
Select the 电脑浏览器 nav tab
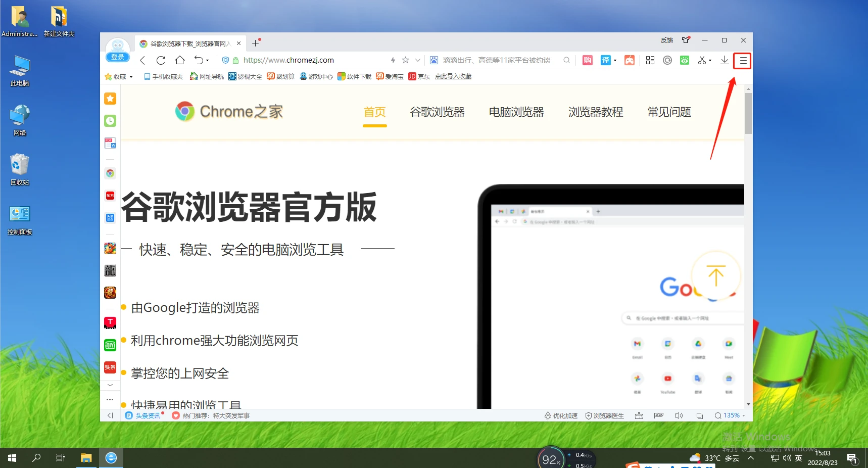click(x=516, y=112)
